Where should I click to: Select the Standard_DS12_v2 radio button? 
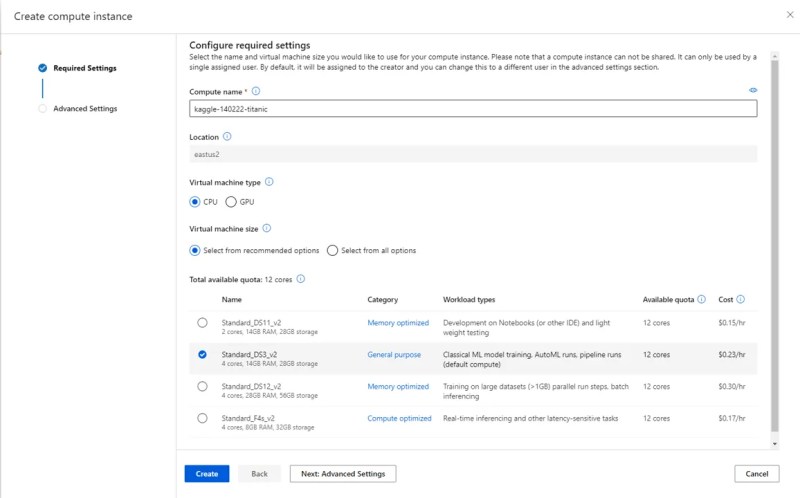(x=203, y=387)
